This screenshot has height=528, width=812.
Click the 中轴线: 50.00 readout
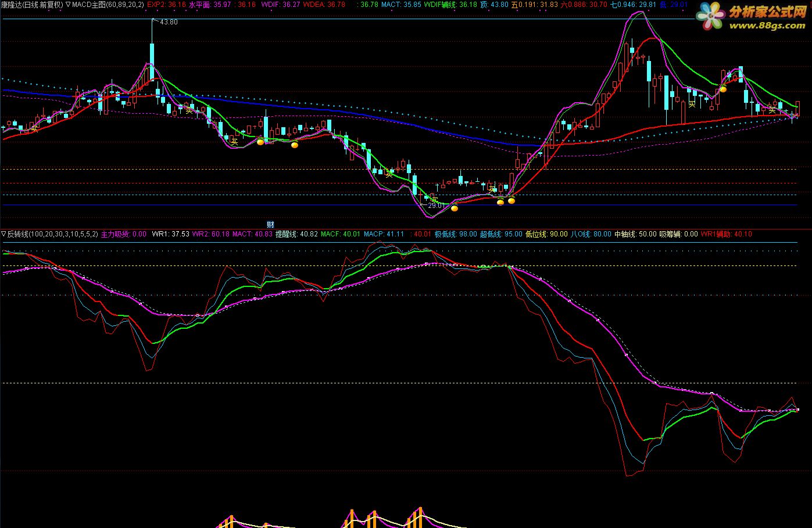[635, 234]
